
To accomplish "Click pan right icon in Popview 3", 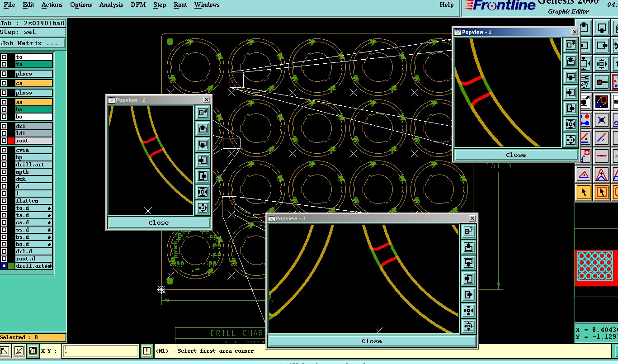I will pyautogui.click(x=468, y=294).
